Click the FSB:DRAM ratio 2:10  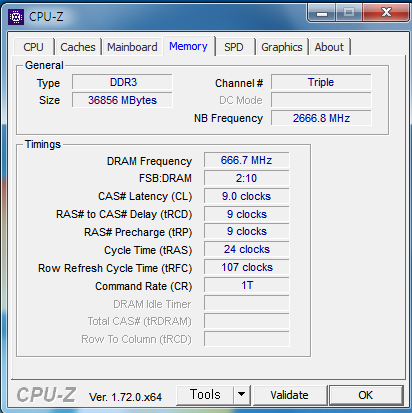pos(247,178)
